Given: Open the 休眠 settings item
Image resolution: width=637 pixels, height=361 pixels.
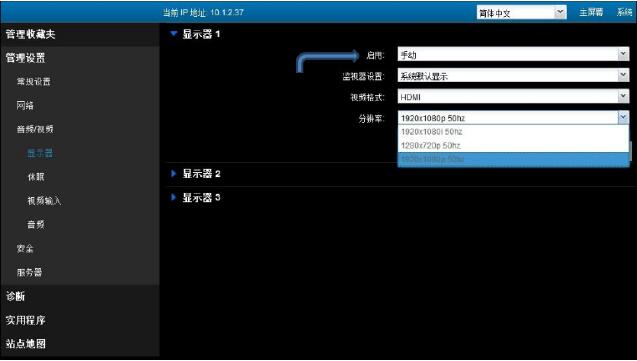Looking at the screenshot, I should [36, 177].
